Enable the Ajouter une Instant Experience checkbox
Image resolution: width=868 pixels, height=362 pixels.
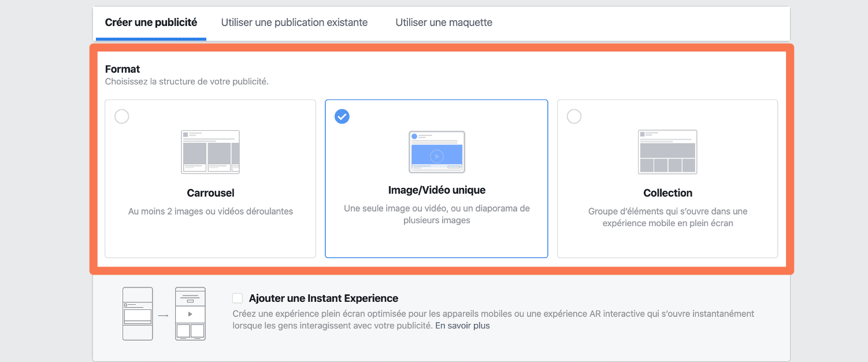click(238, 298)
